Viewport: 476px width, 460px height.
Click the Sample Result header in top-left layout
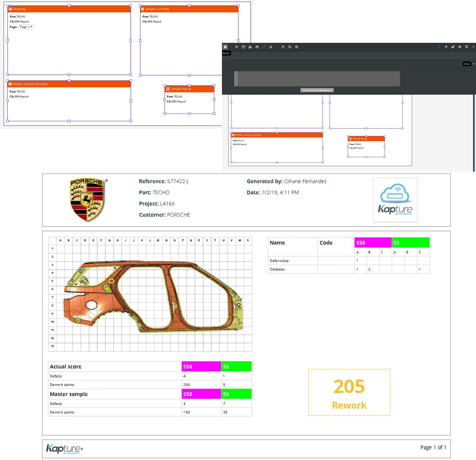[189, 89]
